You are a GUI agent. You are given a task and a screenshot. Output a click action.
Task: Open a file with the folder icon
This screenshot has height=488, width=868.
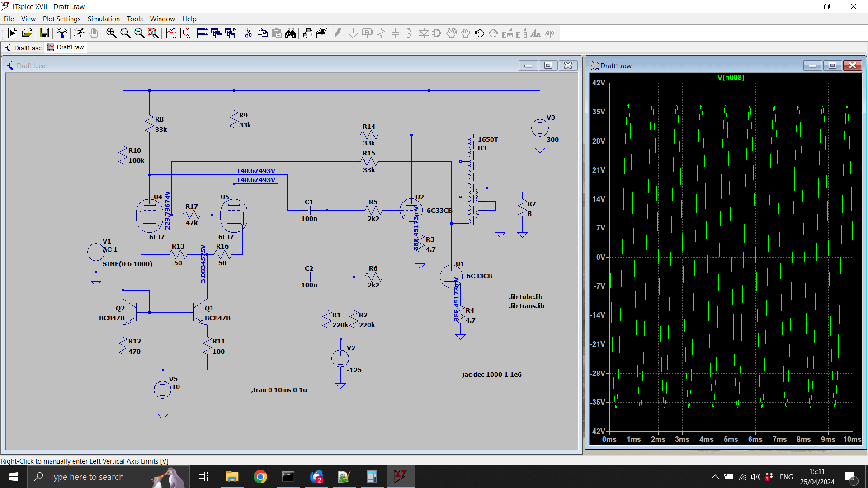coord(27,33)
